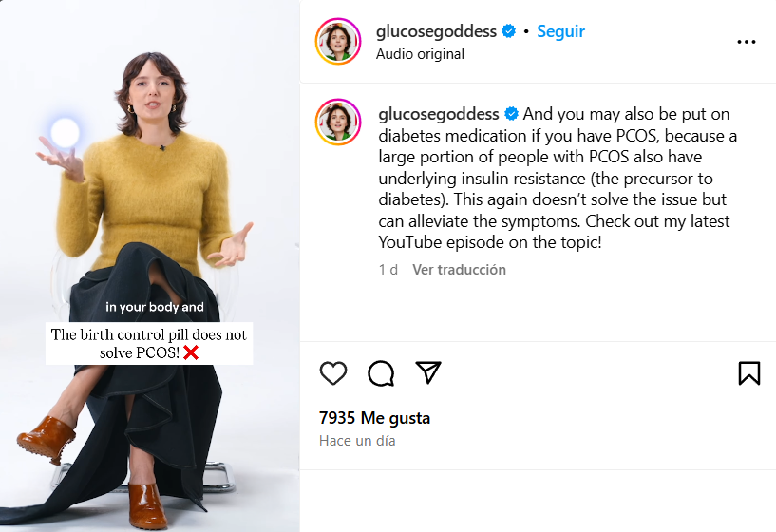This screenshot has width=776, height=532.
Task: Open comments via speech bubble icon
Action: click(381, 372)
